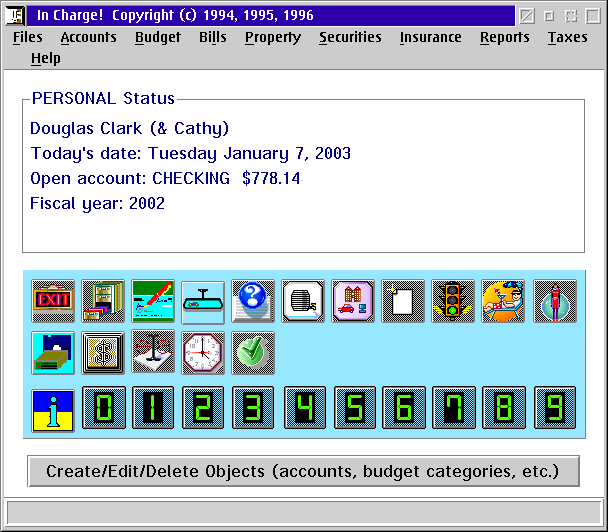Click 'Today's date: Tuesday January 7, 2003' text
The width and height of the screenshot is (608, 532).
click(191, 154)
